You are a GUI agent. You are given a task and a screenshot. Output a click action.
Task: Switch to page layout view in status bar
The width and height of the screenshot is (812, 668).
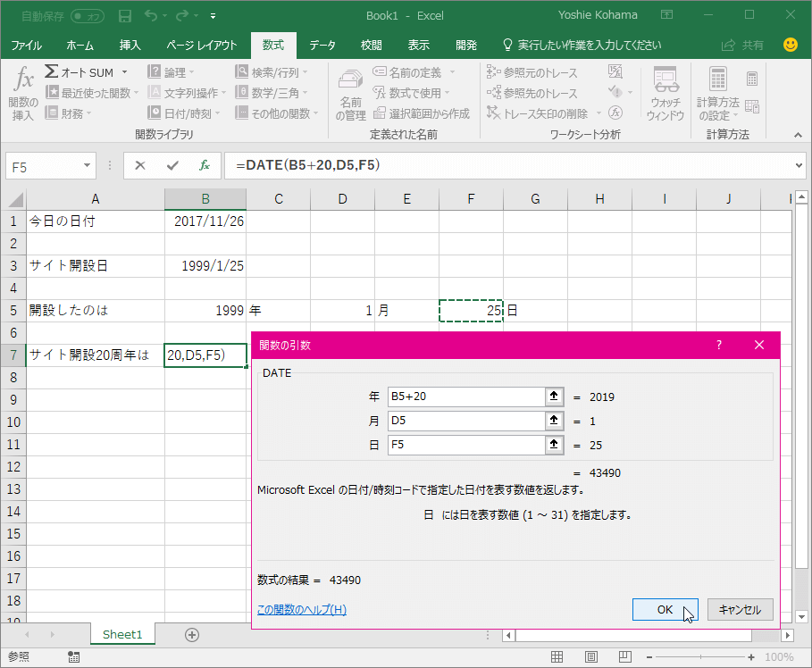coord(590,657)
